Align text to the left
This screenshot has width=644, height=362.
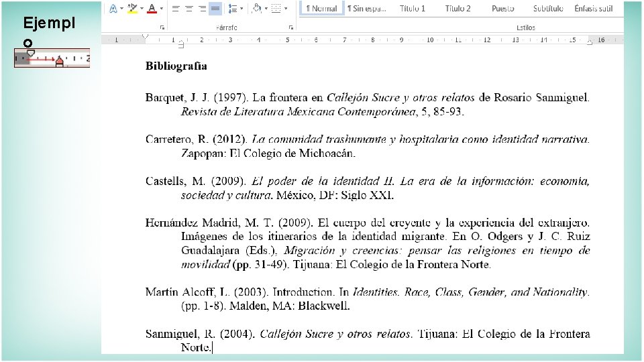point(175,9)
